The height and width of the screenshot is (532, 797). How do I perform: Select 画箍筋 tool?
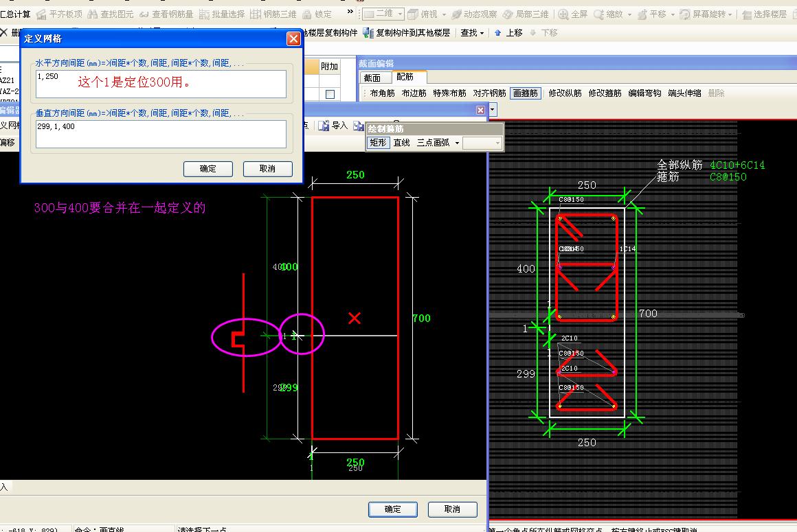click(526, 93)
